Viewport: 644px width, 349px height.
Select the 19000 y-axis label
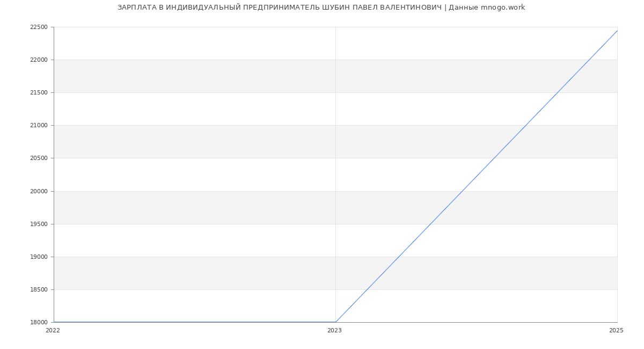pyautogui.click(x=39, y=257)
